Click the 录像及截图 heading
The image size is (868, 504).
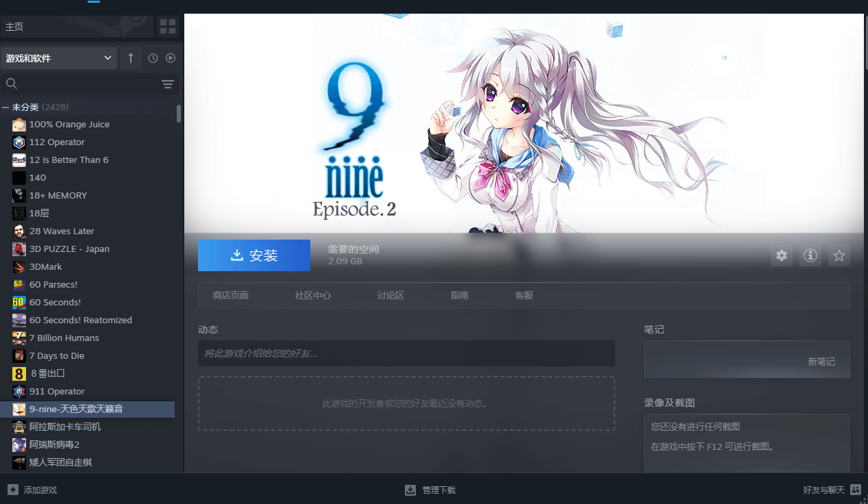[x=670, y=403]
